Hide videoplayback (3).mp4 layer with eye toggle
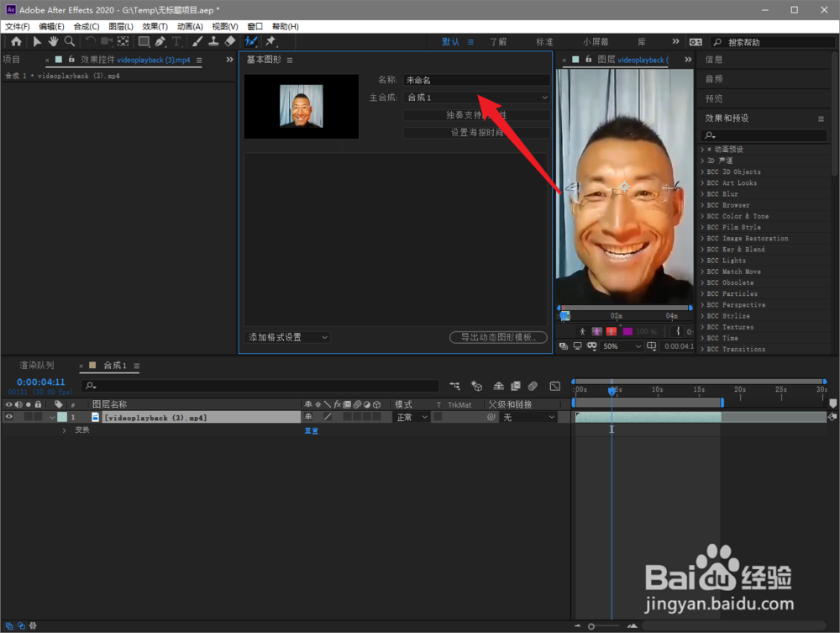 8,417
